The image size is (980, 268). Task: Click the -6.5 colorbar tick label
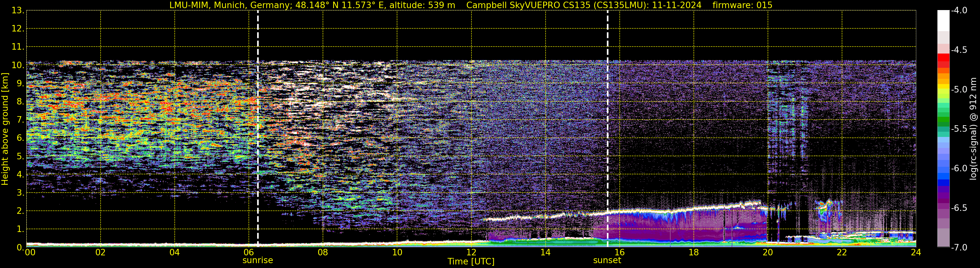pos(959,208)
